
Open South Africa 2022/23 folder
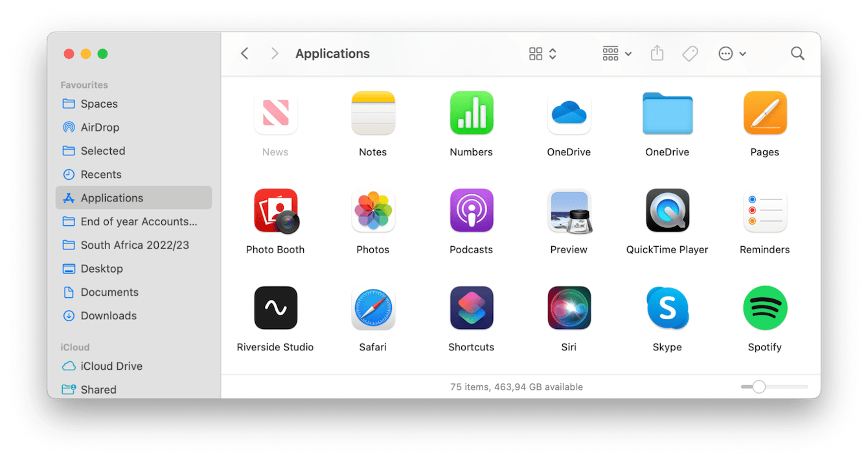pyautogui.click(x=133, y=245)
